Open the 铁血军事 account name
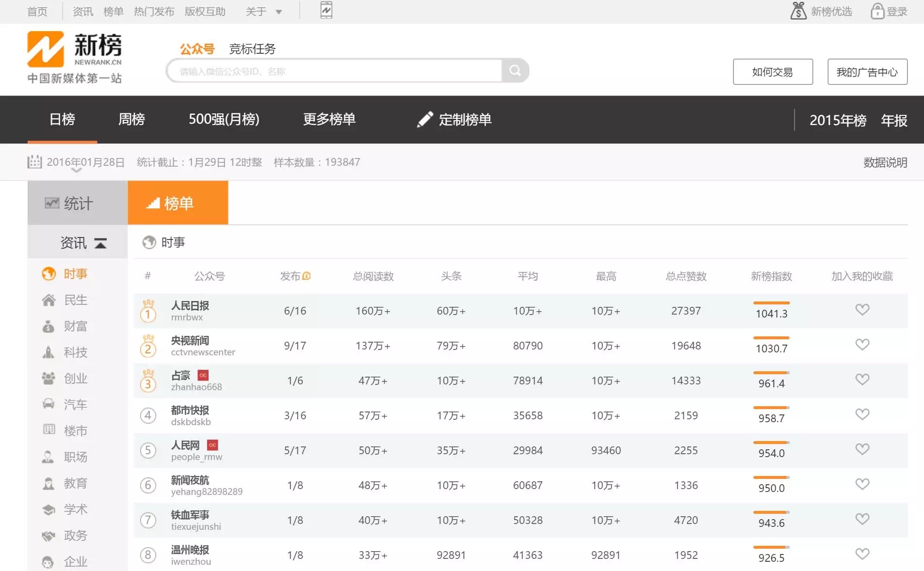The width and height of the screenshot is (924, 571). [x=190, y=515]
